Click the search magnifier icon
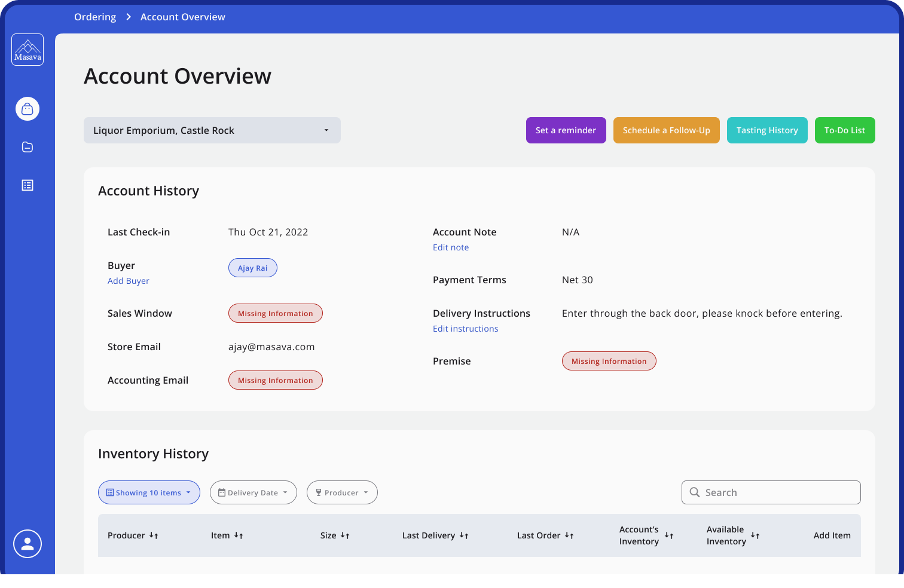Image resolution: width=904 pixels, height=588 pixels. click(695, 492)
